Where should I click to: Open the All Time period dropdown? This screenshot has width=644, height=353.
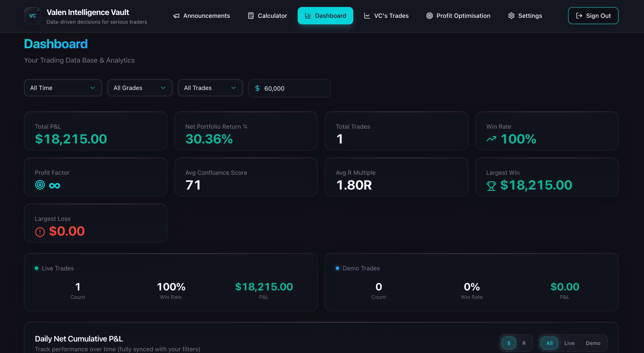click(x=63, y=88)
